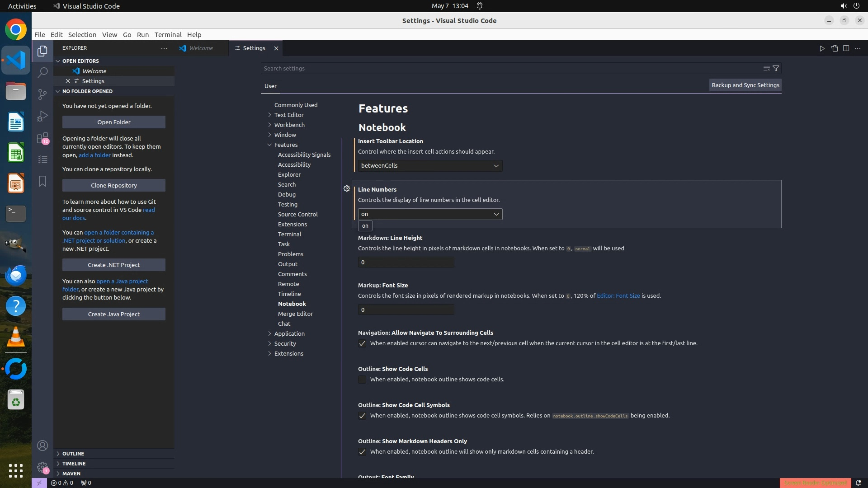Open the Source Control view
The width and height of the screenshot is (868, 488).
click(42, 94)
